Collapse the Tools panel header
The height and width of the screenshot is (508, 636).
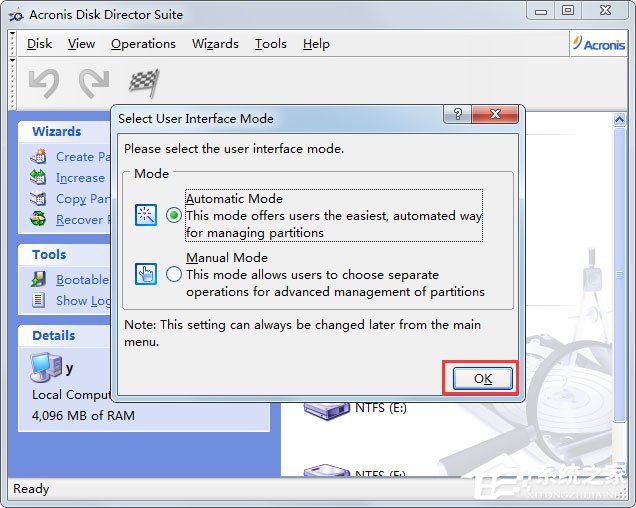[x=64, y=254]
